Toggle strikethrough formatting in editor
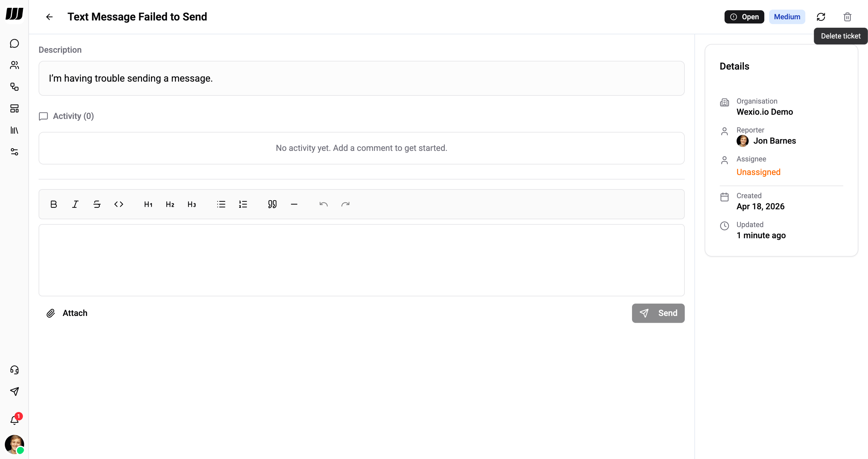 coord(97,204)
